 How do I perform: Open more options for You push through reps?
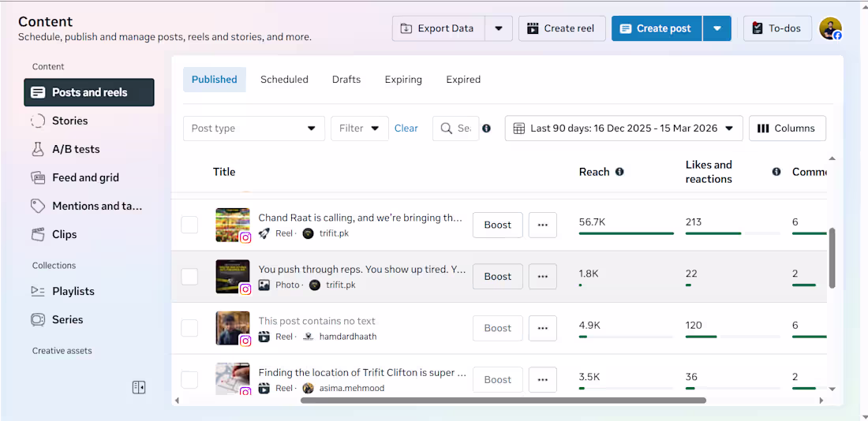pos(543,277)
